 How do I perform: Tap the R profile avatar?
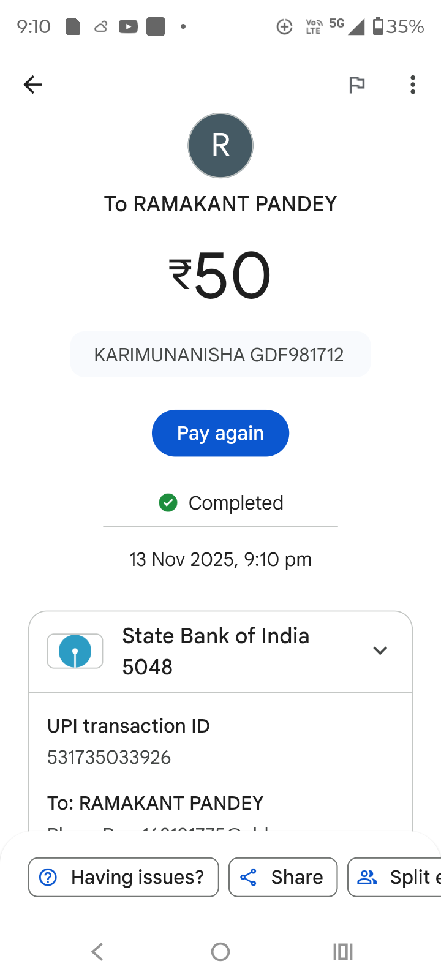(221, 146)
